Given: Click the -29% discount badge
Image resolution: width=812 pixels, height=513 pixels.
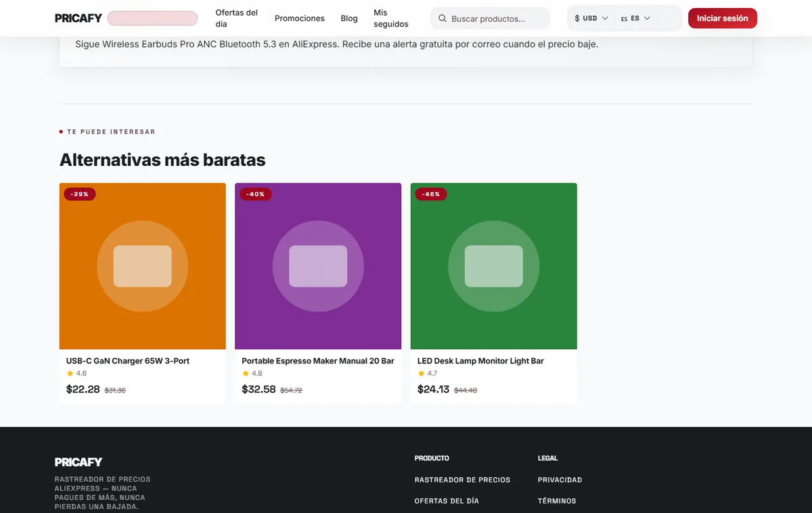Looking at the screenshot, I should (81, 194).
